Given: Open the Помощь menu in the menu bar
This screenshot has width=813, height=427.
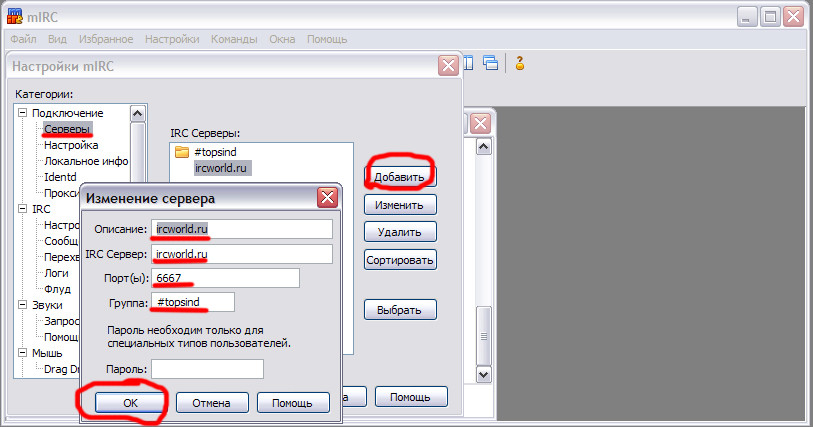Looking at the screenshot, I should tap(327, 39).
